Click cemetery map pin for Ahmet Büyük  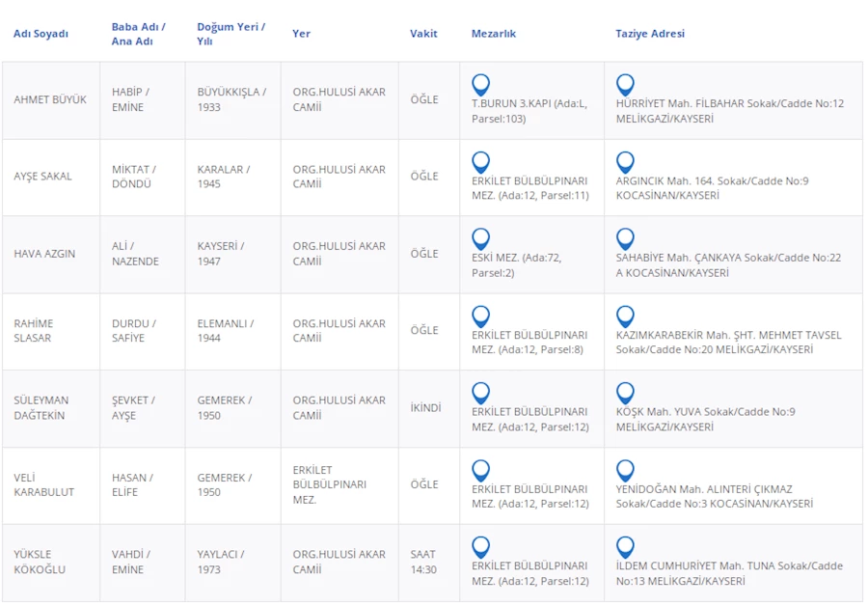click(480, 85)
